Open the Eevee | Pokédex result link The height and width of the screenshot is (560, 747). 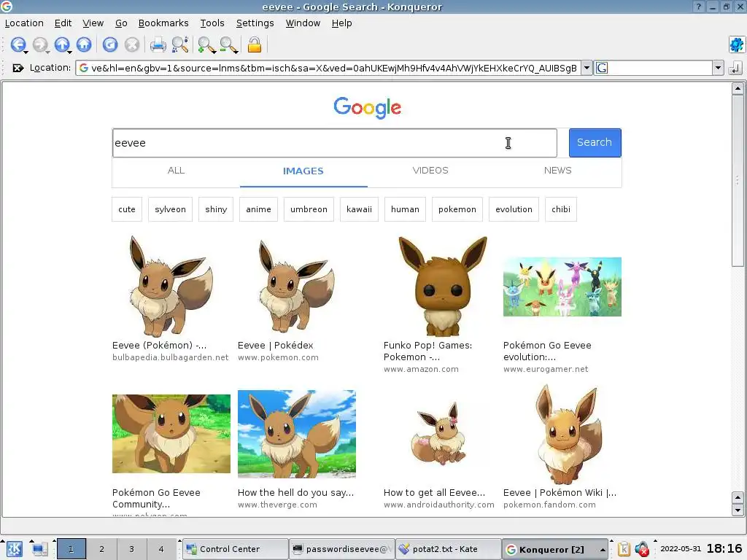[275, 345]
